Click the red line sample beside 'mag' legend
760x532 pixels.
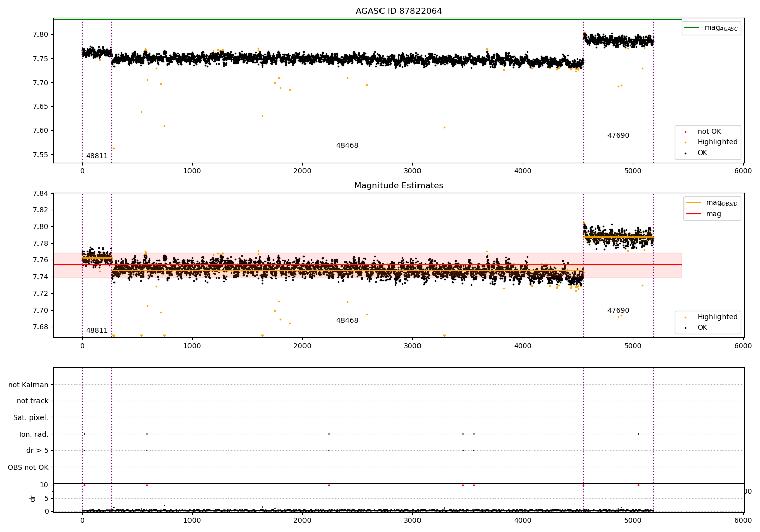coord(694,214)
